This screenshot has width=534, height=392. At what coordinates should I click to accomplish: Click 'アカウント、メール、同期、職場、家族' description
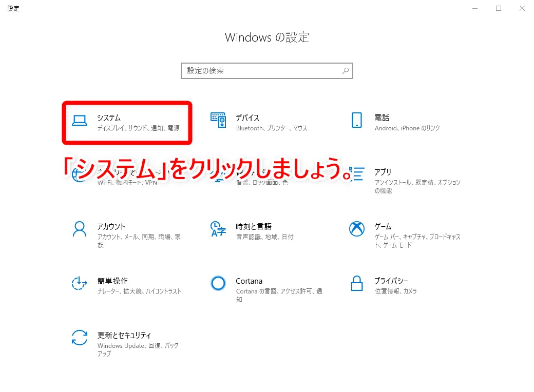[x=139, y=241]
